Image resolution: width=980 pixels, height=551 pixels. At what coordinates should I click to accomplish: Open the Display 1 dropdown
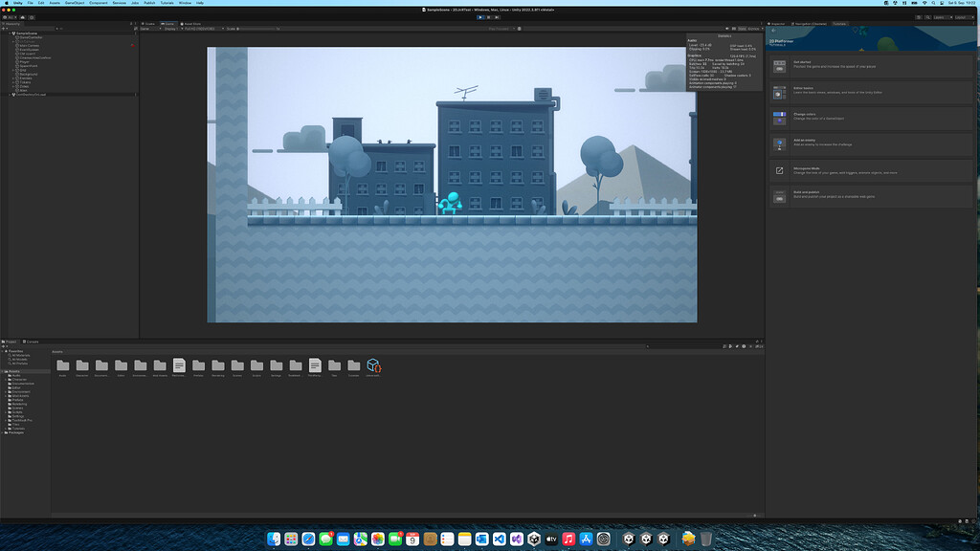pos(174,29)
